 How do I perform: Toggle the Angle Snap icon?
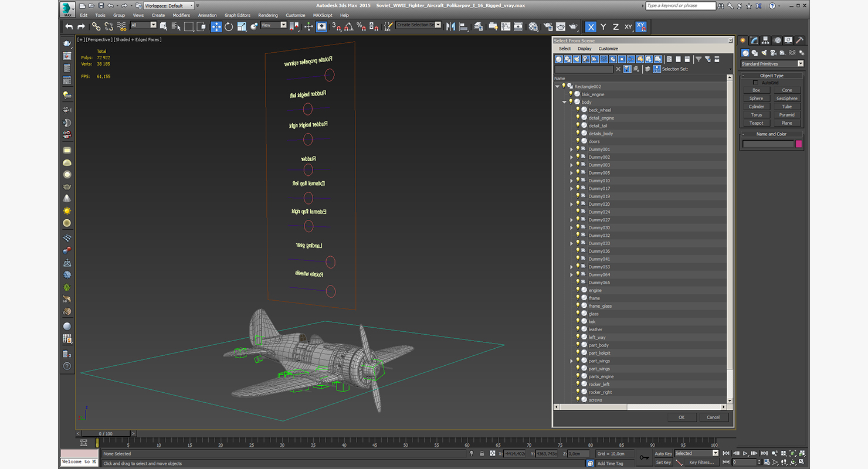348,26
